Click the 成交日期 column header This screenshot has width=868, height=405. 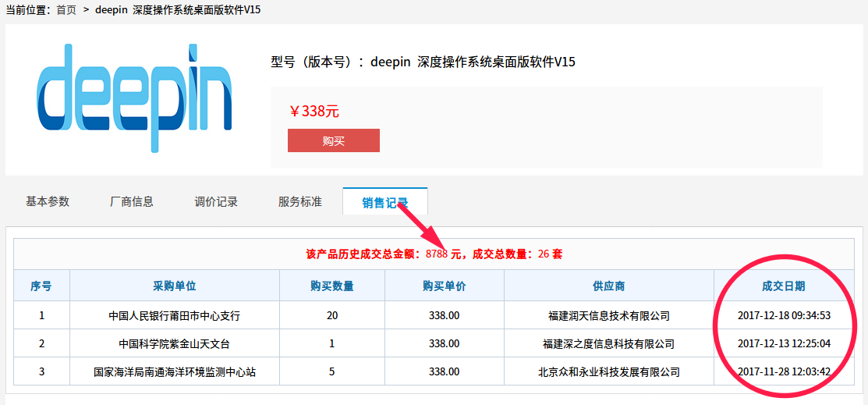(x=784, y=286)
